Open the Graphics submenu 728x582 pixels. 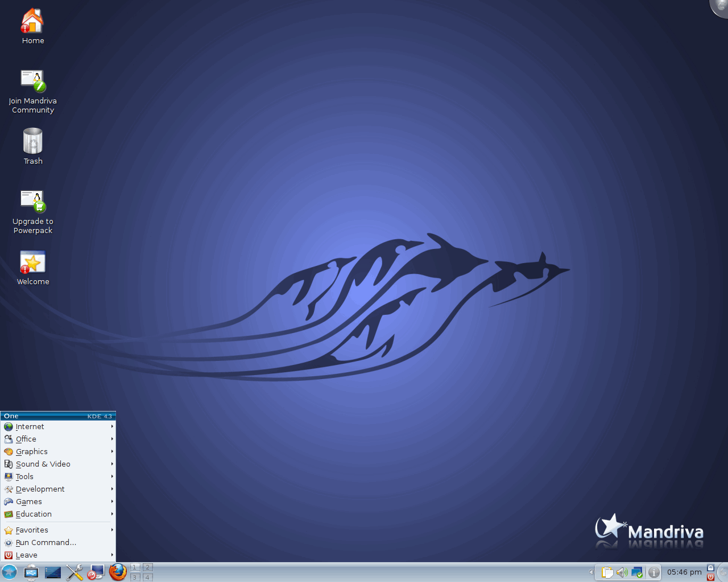[x=58, y=452]
